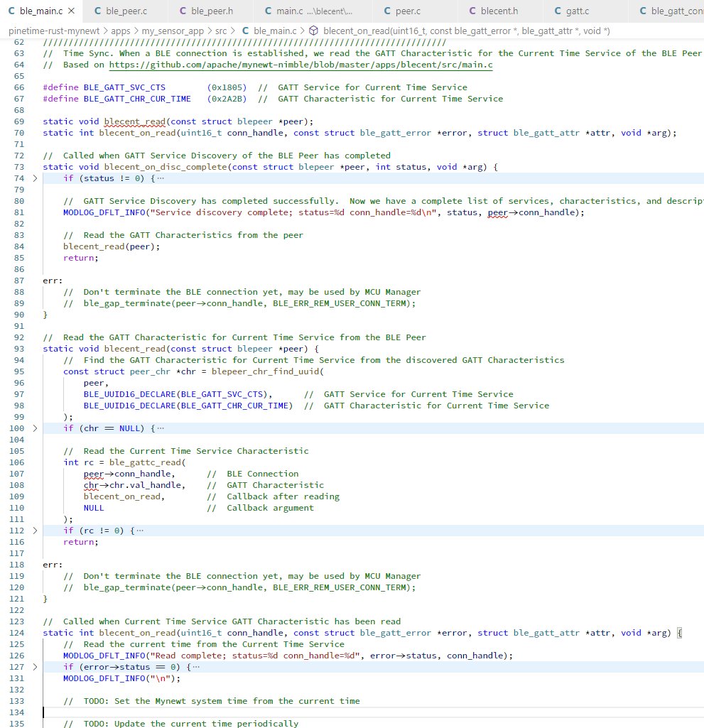Expand the folded if (error->status == 0) block

tap(35, 667)
